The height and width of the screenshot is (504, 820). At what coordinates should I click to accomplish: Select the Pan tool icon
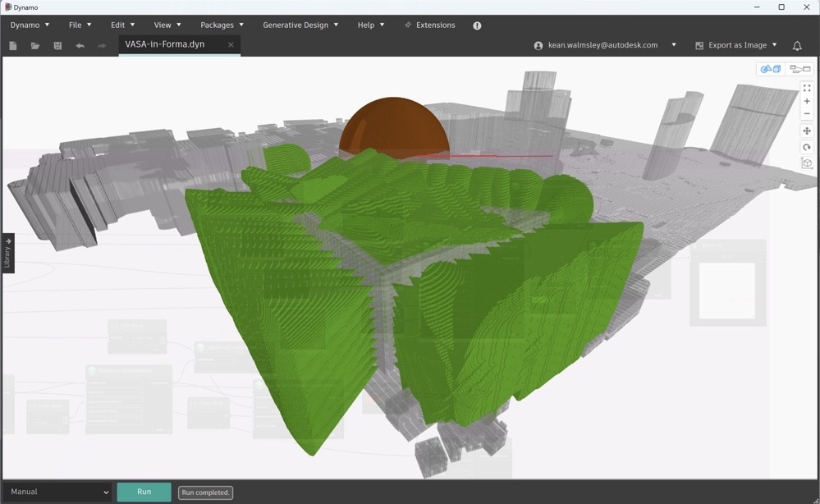coord(807,131)
